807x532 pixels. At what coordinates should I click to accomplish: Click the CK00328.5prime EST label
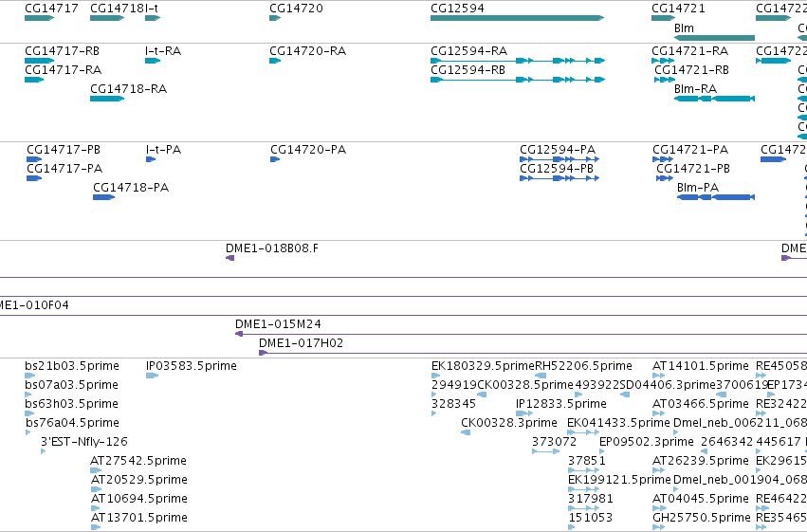point(525,385)
